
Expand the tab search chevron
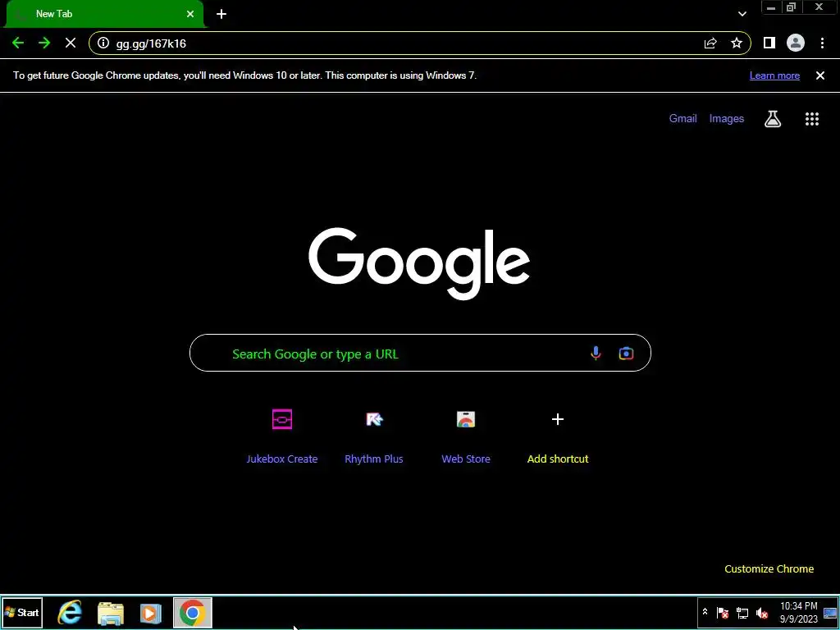click(742, 14)
